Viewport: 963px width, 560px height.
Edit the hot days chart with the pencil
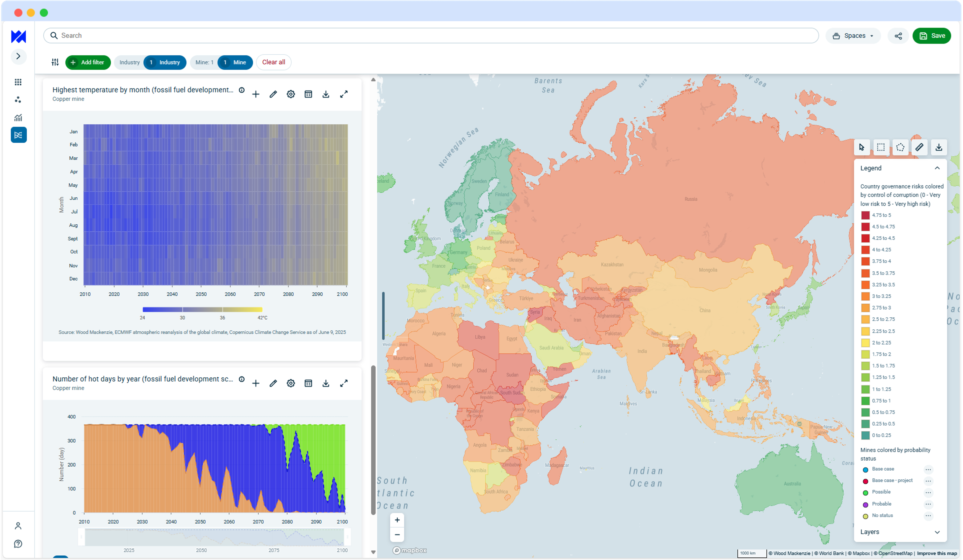coord(273,383)
